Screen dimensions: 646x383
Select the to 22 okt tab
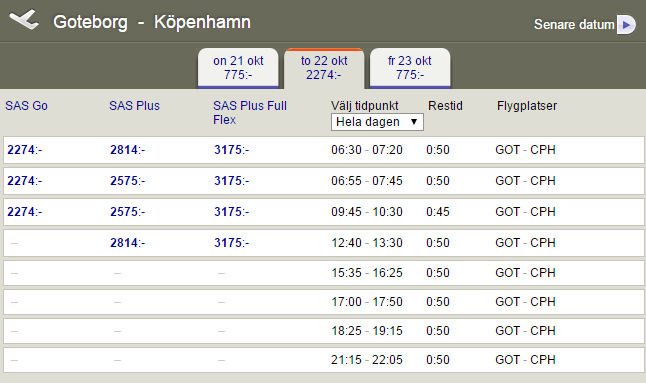coord(324,68)
